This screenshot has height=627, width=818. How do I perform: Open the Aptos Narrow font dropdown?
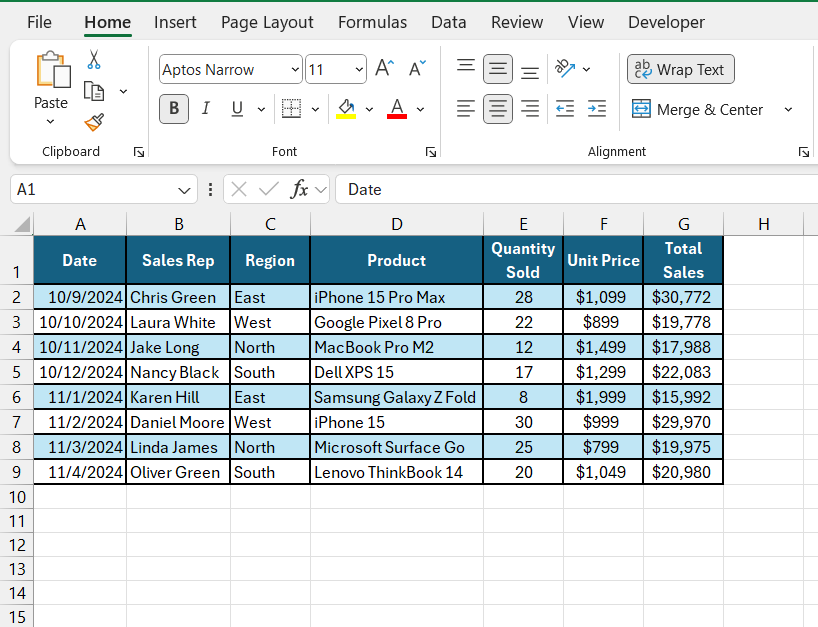tap(295, 69)
